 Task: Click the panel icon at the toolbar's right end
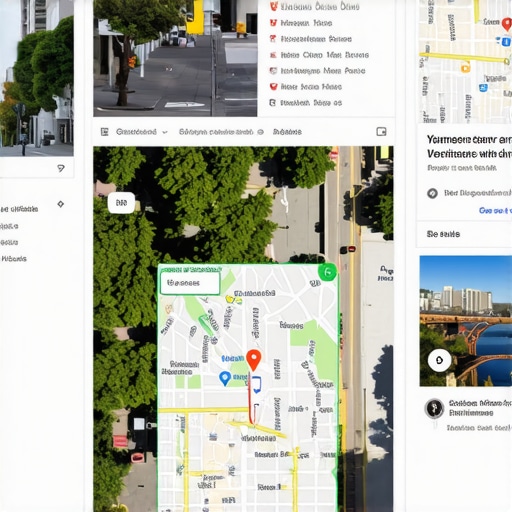[381, 132]
